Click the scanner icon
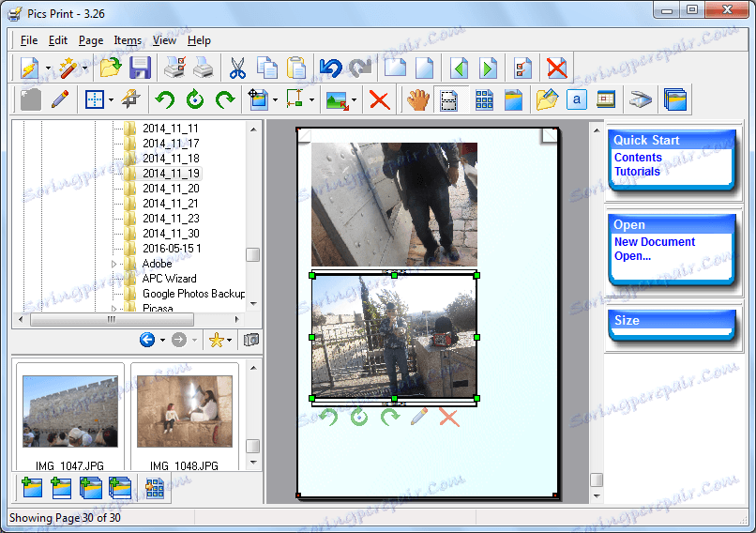The height and width of the screenshot is (533, 756). pyautogui.click(x=641, y=99)
